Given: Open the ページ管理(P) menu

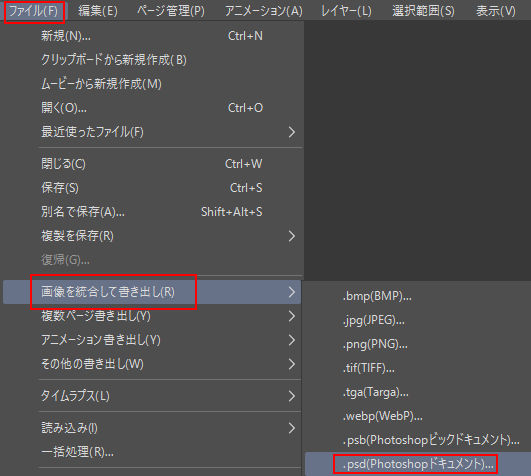Looking at the screenshot, I should point(171,11).
